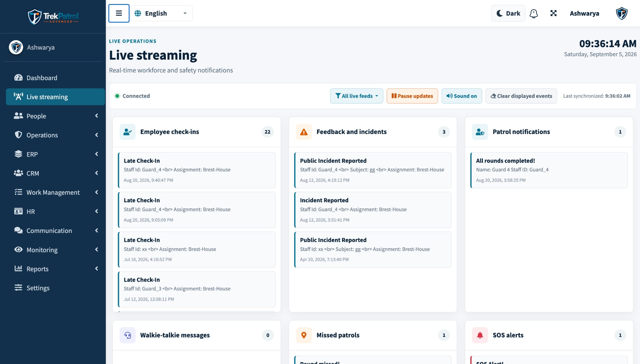The height and width of the screenshot is (364, 640).
Task: Open Public Incident Reported from Aug 12
Action: click(x=373, y=170)
